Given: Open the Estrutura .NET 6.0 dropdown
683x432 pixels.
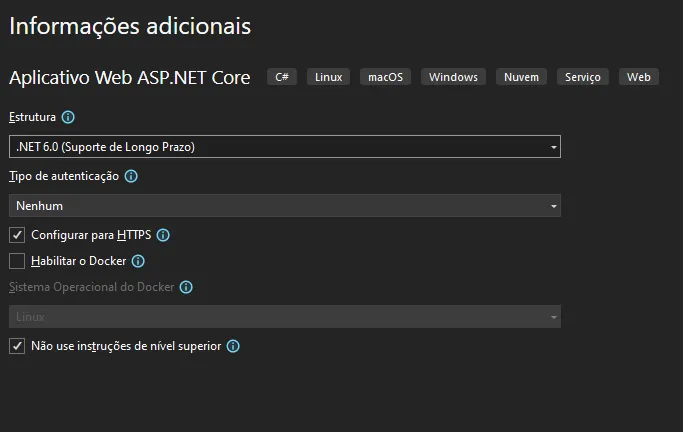Looking at the screenshot, I should click(x=285, y=147).
